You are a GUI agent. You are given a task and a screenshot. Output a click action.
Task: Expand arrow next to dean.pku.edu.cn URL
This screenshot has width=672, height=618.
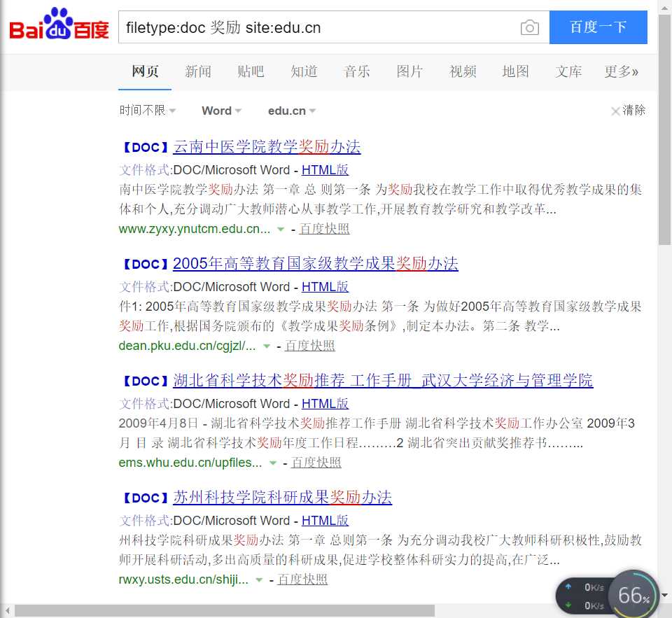(267, 346)
